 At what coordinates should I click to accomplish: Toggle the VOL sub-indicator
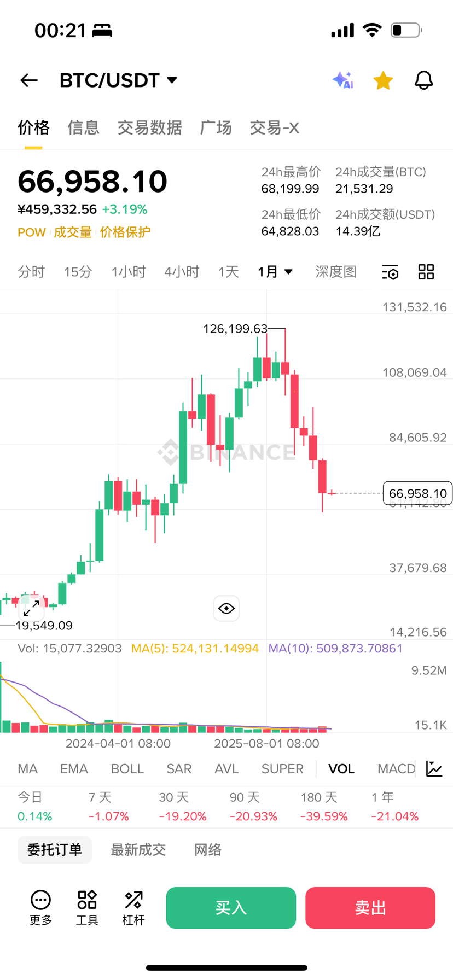point(341,769)
